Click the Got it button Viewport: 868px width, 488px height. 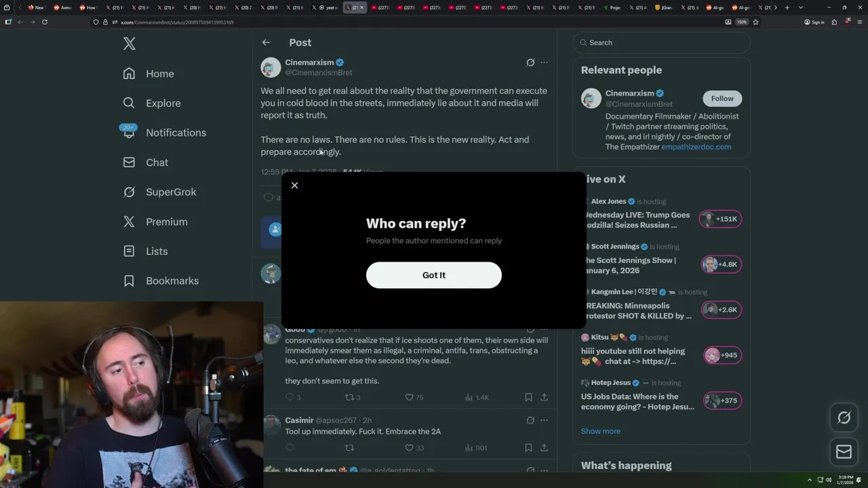(x=434, y=275)
